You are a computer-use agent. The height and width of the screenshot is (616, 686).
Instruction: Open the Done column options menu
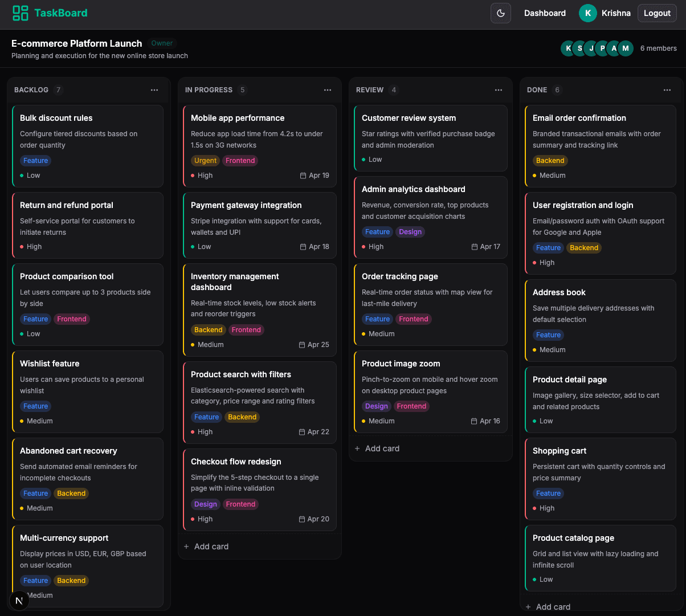click(667, 89)
